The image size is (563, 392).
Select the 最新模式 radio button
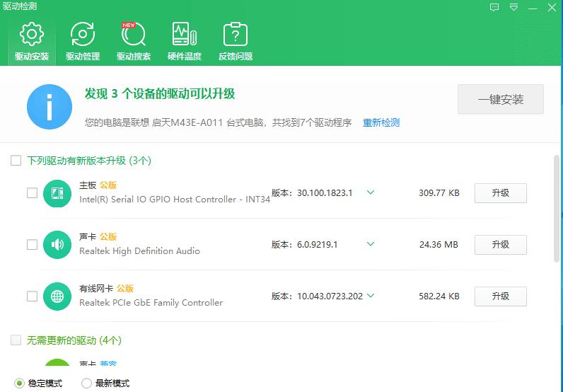point(86,383)
